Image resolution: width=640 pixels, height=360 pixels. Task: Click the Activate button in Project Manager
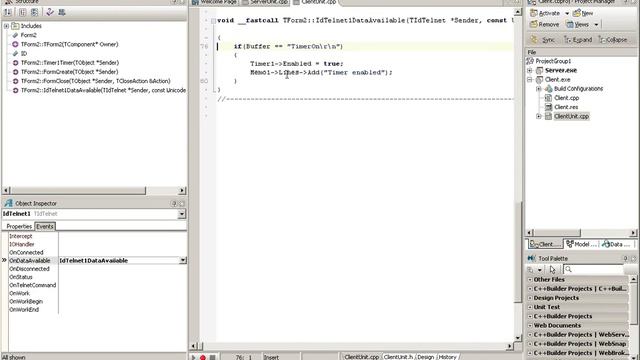click(x=544, y=13)
